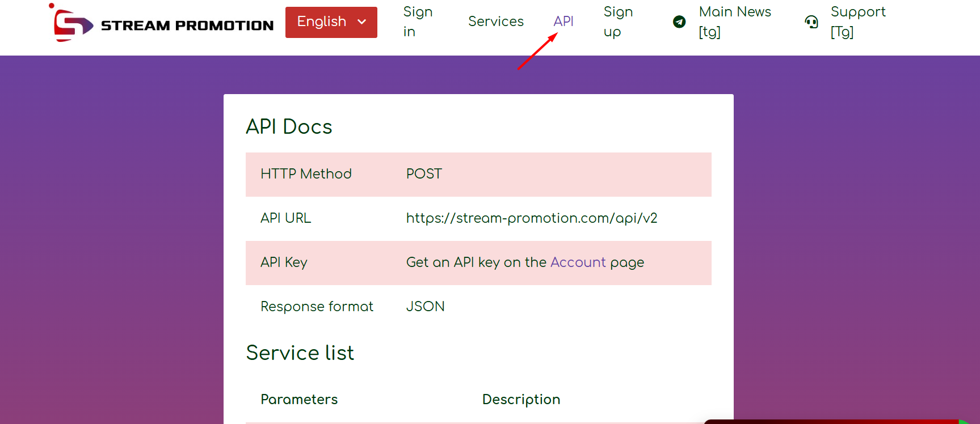
Task: Click the API Docs heading
Action: tap(289, 126)
